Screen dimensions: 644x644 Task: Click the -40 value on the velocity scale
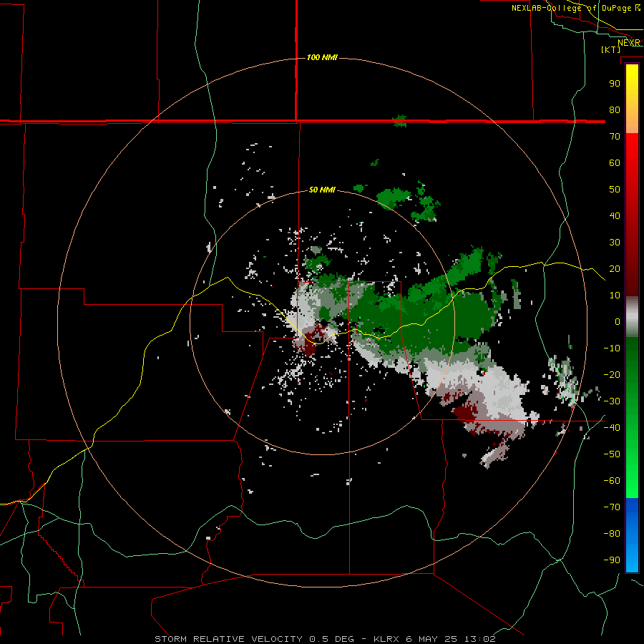(612, 428)
